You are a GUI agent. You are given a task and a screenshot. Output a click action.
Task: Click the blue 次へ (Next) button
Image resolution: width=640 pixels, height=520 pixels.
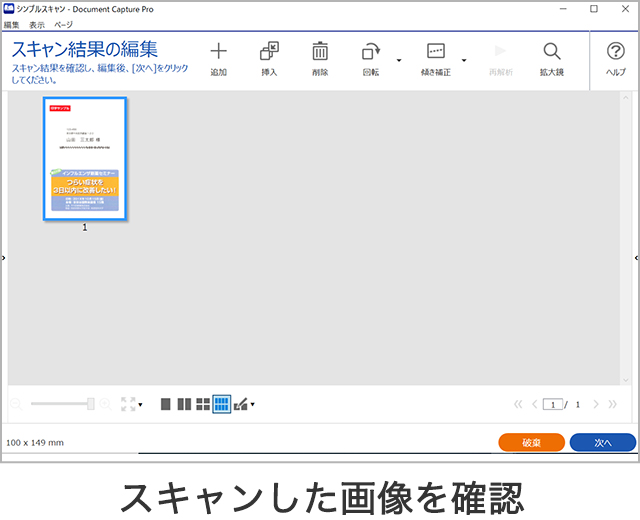[602, 442]
